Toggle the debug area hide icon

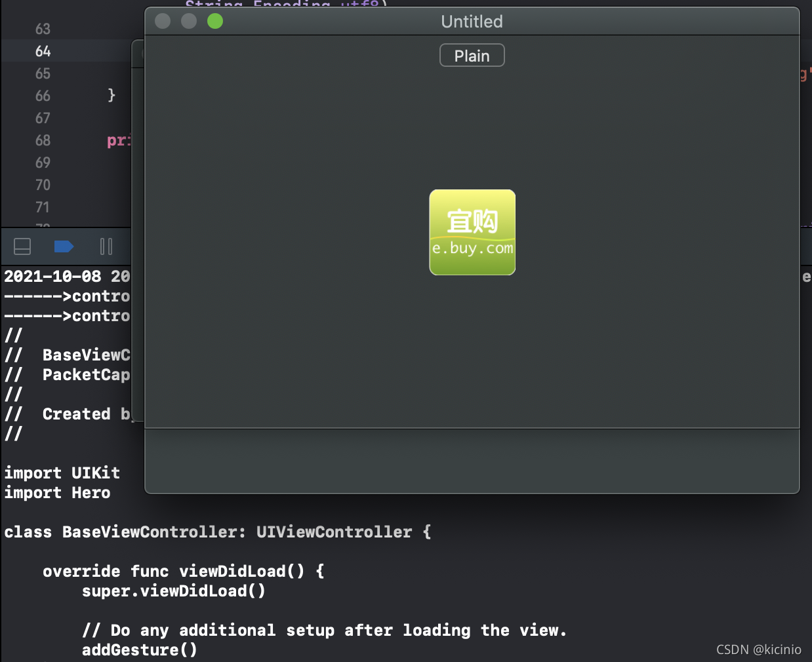(22, 246)
